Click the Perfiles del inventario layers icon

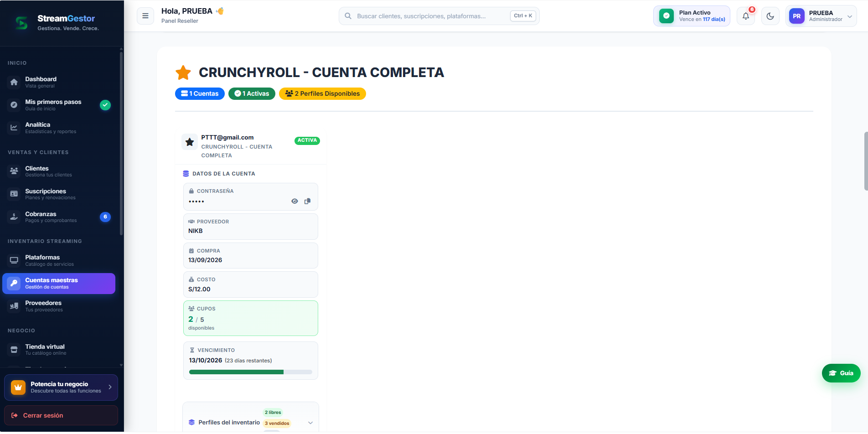pyautogui.click(x=191, y=422)
